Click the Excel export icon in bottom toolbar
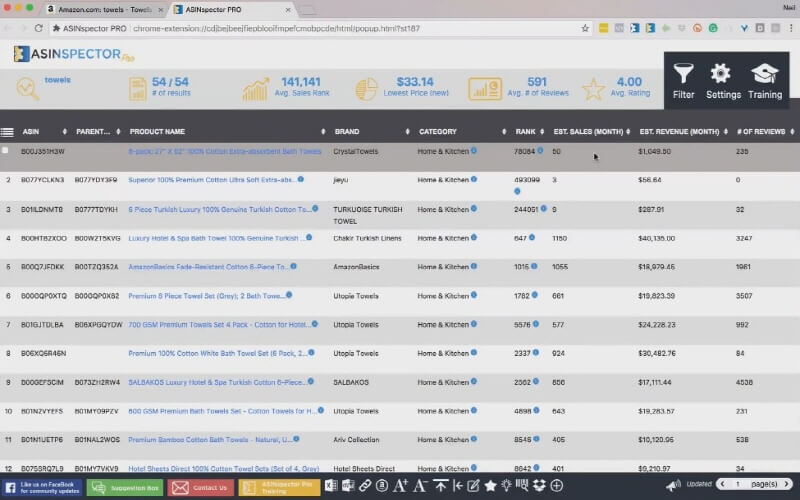 (331, 485)
